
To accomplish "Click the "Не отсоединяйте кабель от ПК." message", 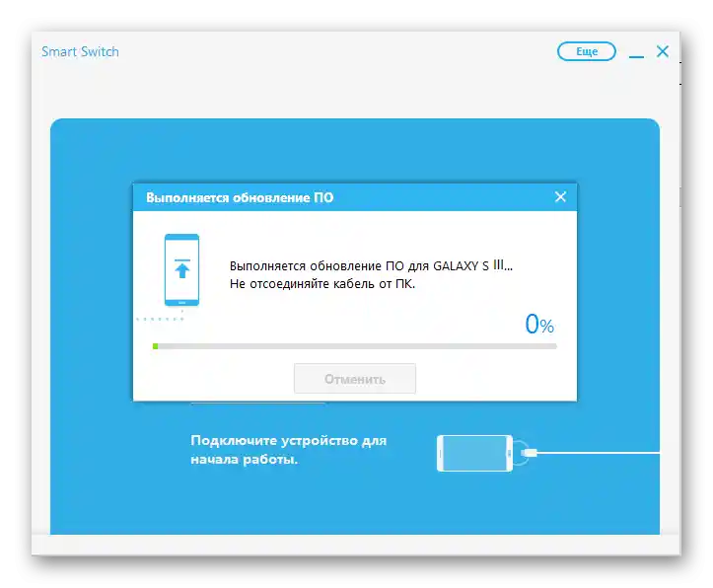I will [321, 284].
